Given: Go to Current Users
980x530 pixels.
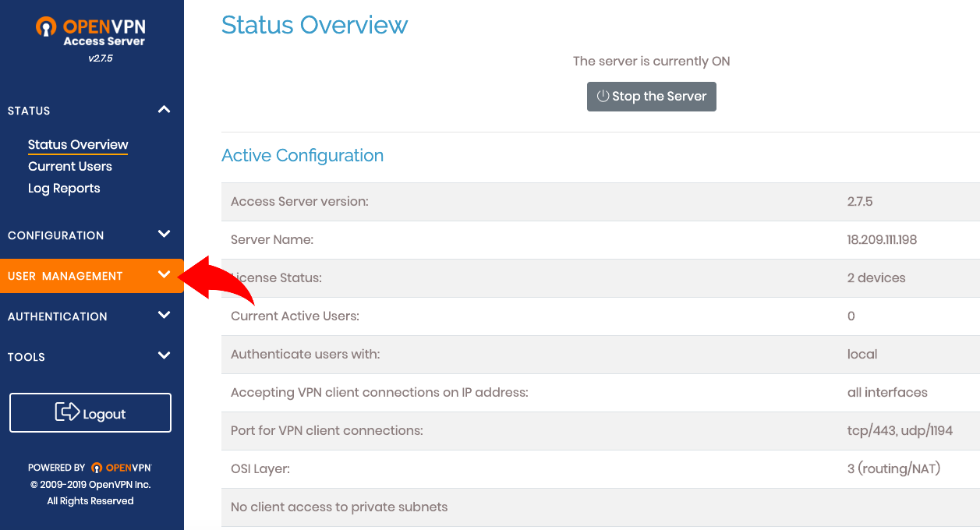Looking at the screenshot, I should [x=70, y=167].
